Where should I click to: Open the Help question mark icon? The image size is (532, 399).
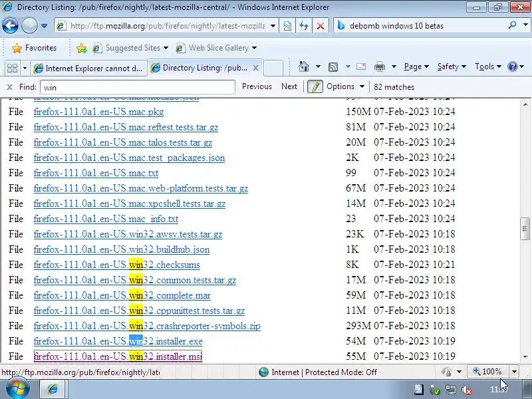(x=512, y=66)
